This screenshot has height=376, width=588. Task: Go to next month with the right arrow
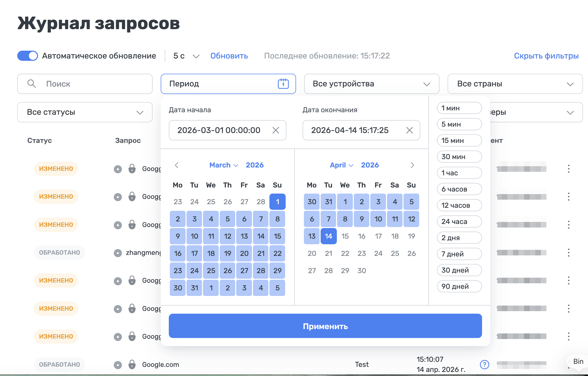tap(413, 165)
